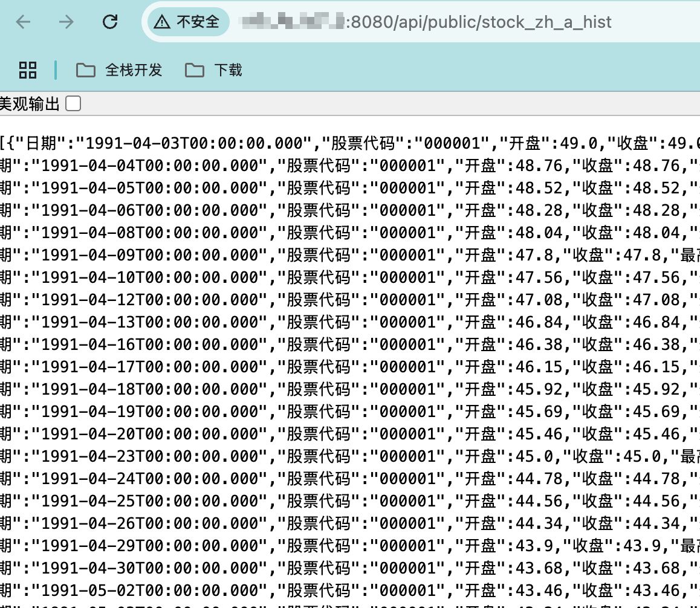The width and height of the screenshot is (700, 608).
Task: Click the 美观输出 label text
Action: pyautogui.click(x=29, y=104)
